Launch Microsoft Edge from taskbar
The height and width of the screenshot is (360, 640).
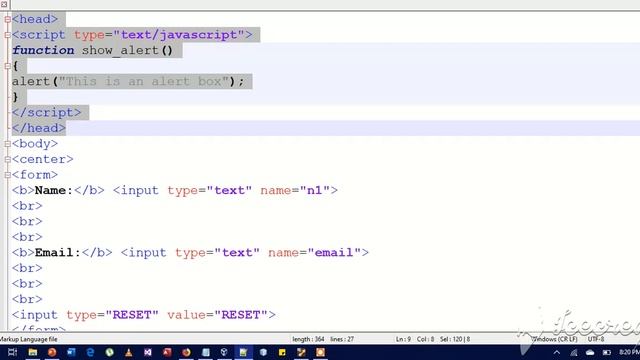click(90, 352)
